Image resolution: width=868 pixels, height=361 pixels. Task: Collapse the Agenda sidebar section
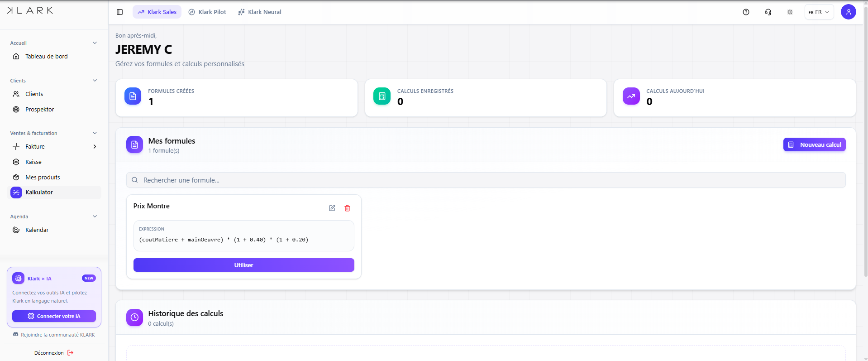click(95, 217)
